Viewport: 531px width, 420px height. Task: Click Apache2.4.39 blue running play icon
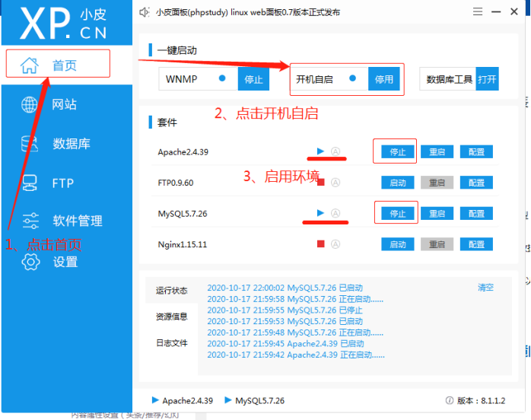point(320,151)
